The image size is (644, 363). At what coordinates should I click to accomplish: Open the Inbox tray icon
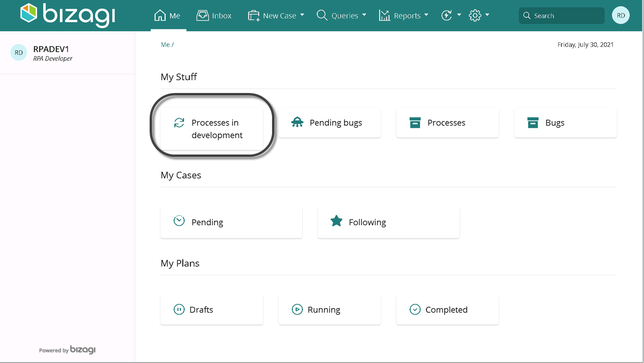click(x=203, y=15)
